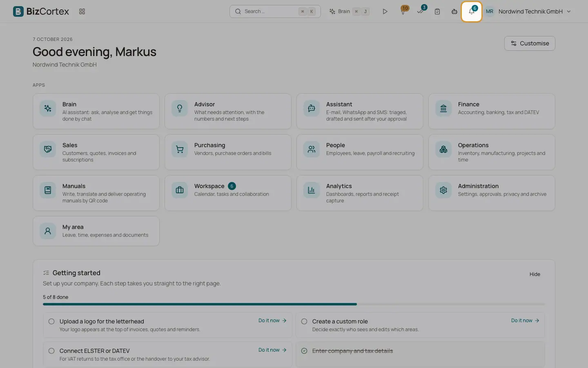Click the completed check for Enter company details
The height and width of the screenshot is (368, 588).
[x=304, y=351]
